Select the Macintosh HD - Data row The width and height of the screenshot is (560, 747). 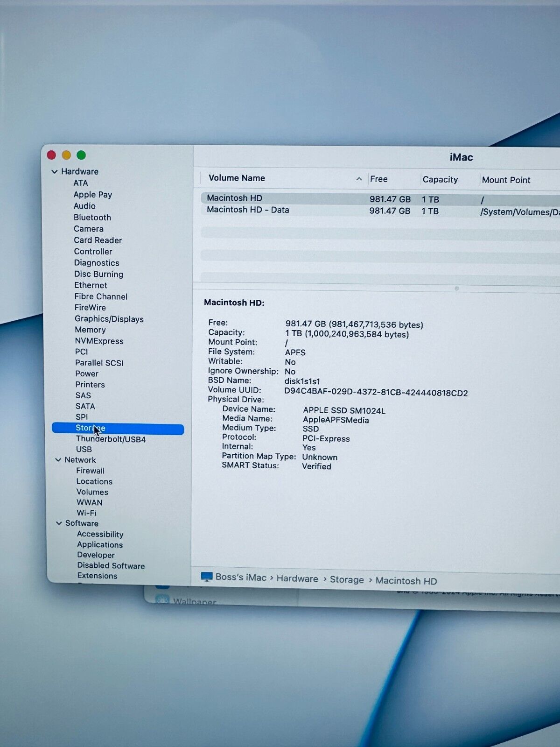pos(248,210)
